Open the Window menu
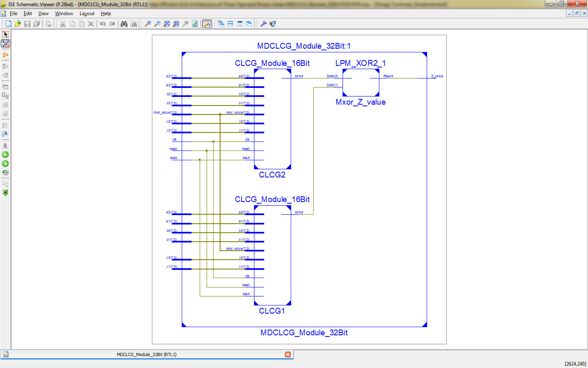The height and width of the screenshot is (368, 588). [64, 13]
